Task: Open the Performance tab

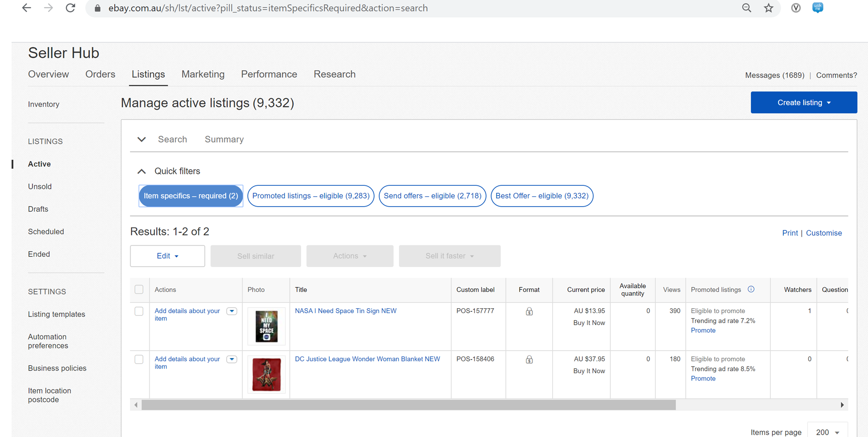Action: tap(269, 74)
